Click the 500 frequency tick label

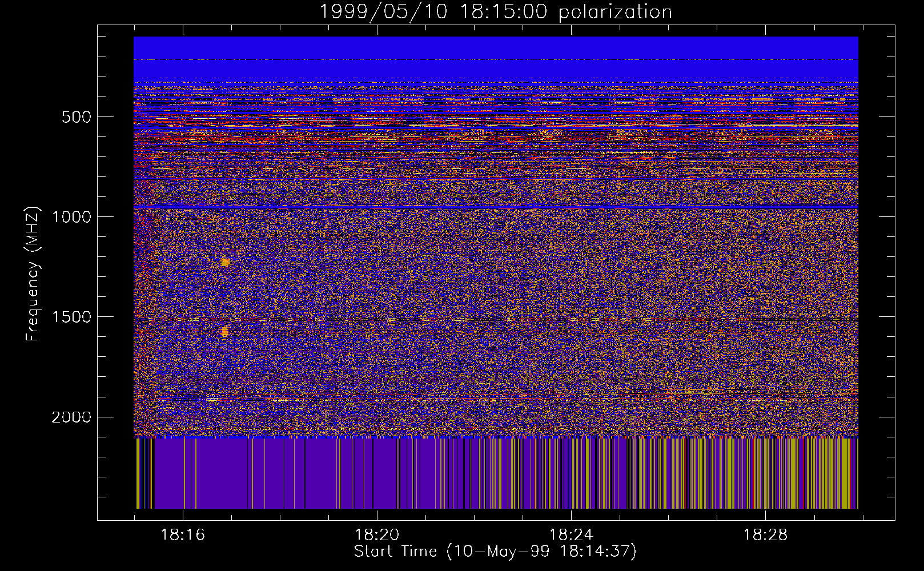tap(77, 117)
